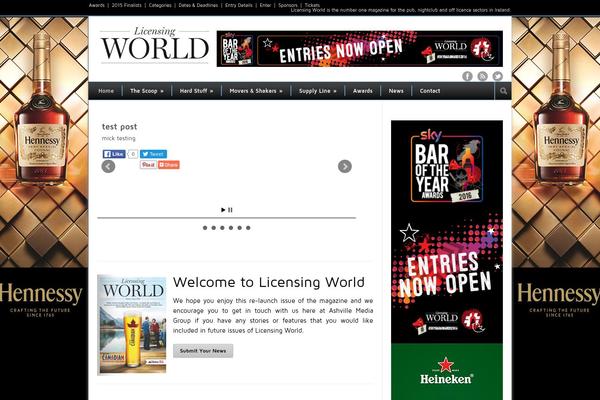
Task: Click Sky Bar of the Year sidebar ad
Action: (x=447, y=232)
